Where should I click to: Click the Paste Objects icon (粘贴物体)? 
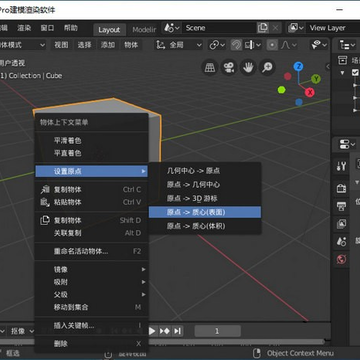tap(45, 202)
